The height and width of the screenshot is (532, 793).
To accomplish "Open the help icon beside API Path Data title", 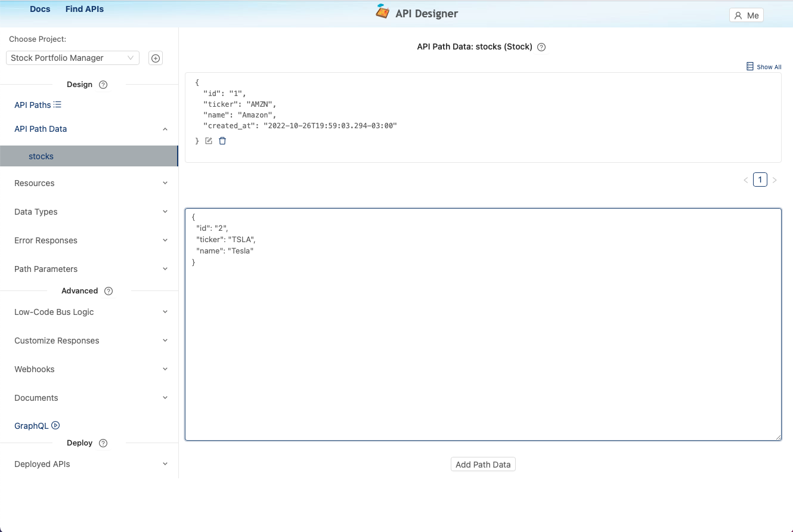I will tap(541, 47).
